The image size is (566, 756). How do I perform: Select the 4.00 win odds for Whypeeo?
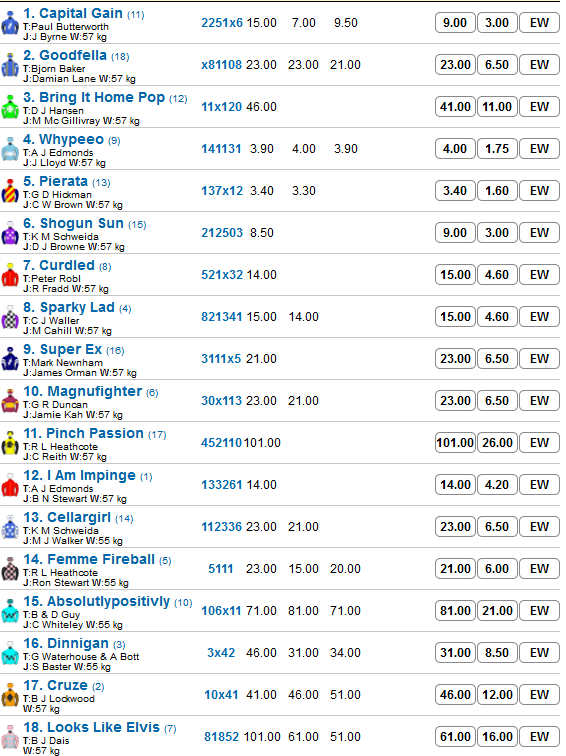455,148
